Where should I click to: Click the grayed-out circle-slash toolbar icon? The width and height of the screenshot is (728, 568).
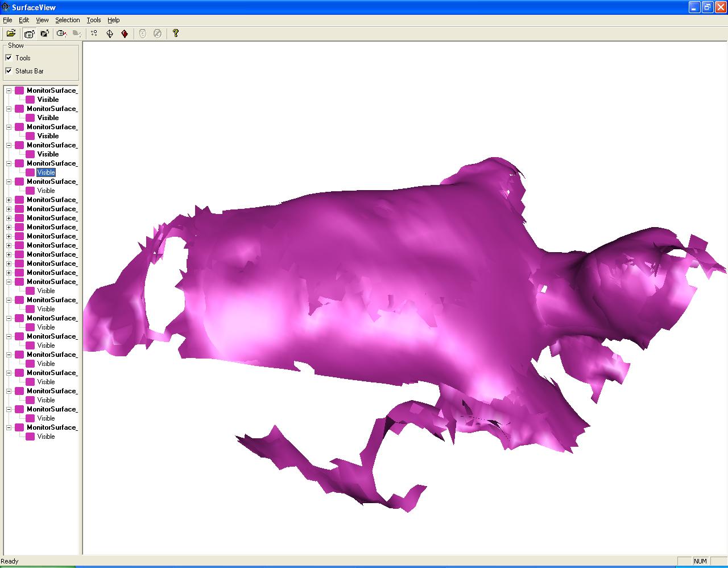coord(158,34)
